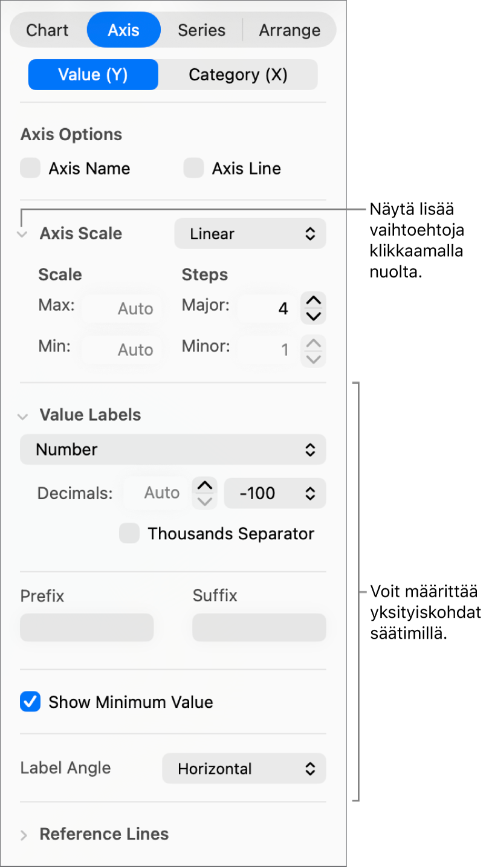The width and height of the screenshot is (489, 868).
Task: Click the Decimals increment arrow
Action: (x=205, y=485)
